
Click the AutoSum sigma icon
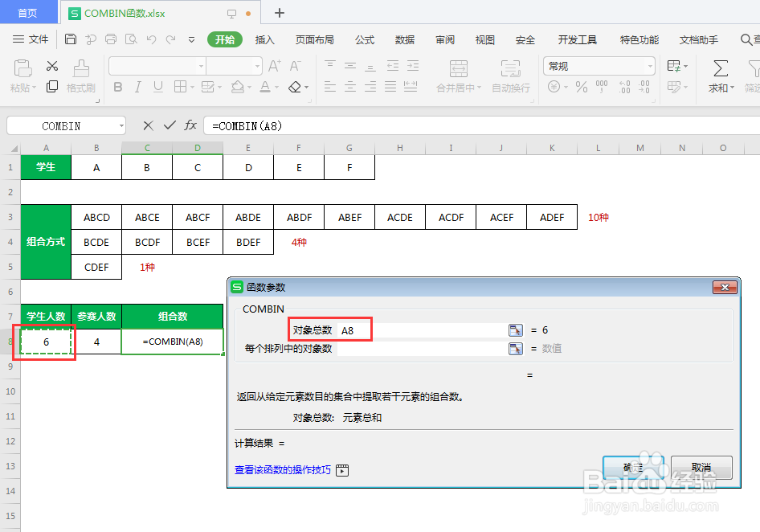coord(721,68)
